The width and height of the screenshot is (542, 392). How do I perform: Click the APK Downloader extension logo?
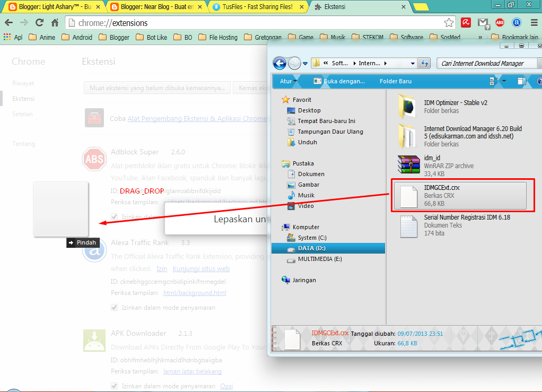(94, 340)
